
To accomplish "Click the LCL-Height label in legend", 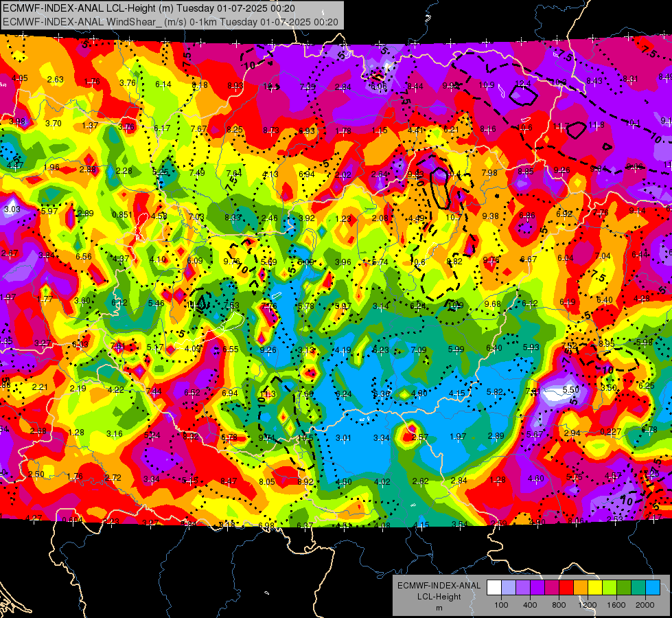I will (x=439, y=597).
